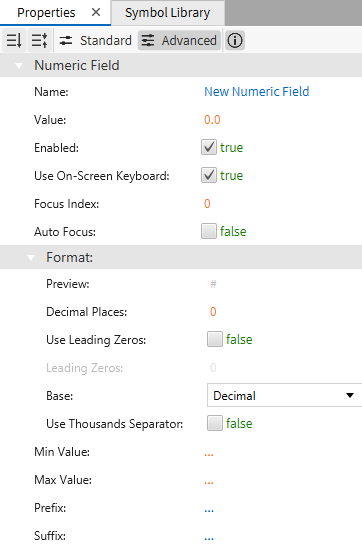The height and width of the screenshot is (548, 362).
Task: Select the Advanced properties view
Action: click(x=179, y=41)
